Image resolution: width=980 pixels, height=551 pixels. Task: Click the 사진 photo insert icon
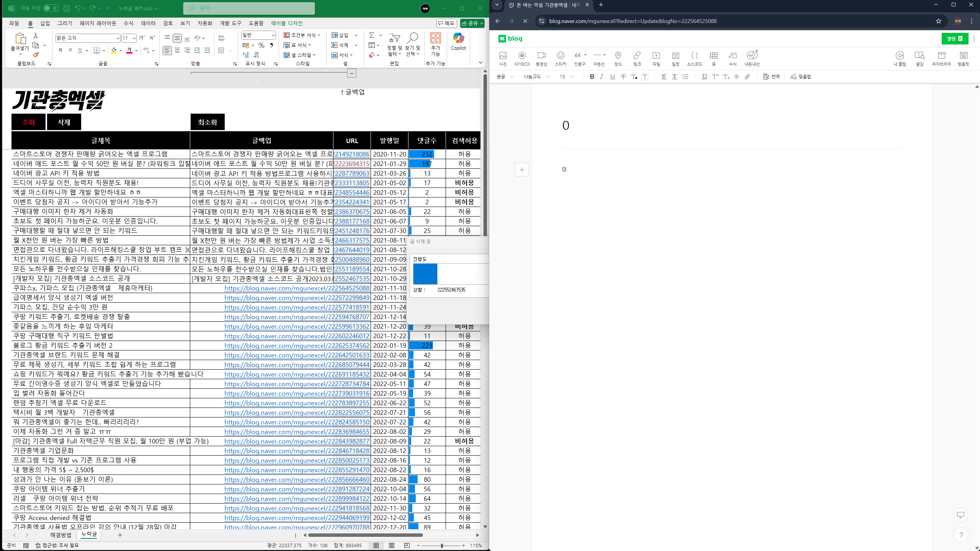(503, 58)
